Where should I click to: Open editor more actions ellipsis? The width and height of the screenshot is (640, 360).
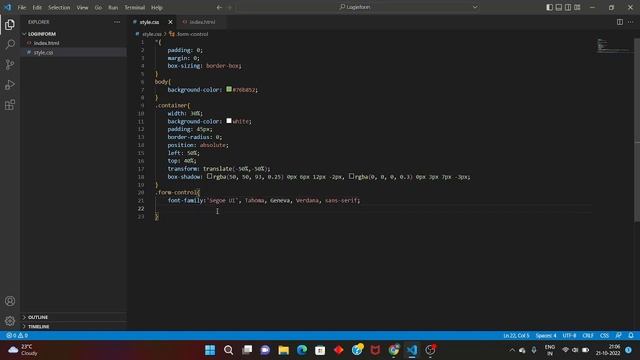click(631, 22)
